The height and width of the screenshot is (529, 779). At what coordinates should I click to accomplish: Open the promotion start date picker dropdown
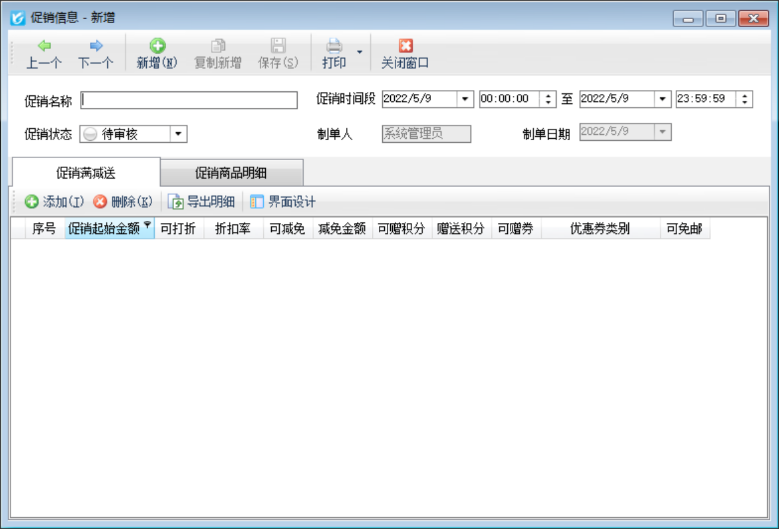click(464, 99)
